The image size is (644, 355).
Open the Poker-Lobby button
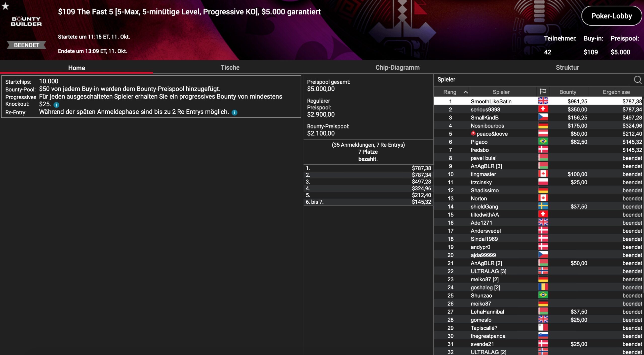click(x=612, y=16)
